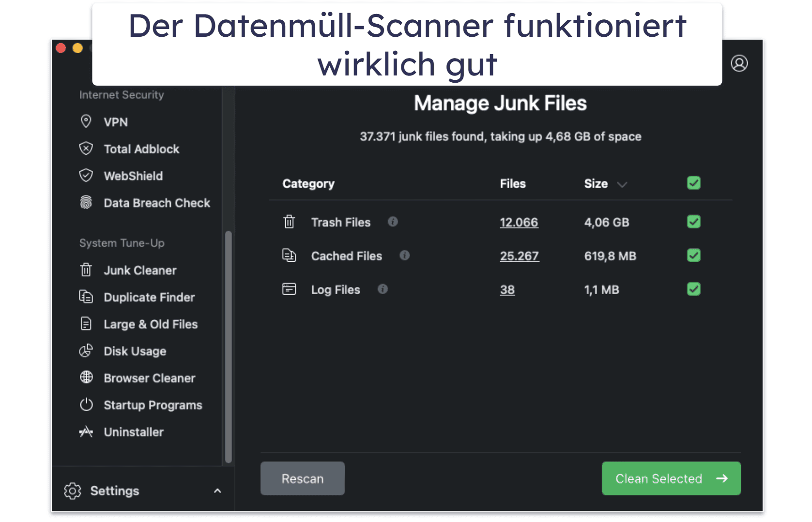Click the yellow minimize window button
This screenshot has height=522, width=812.
[x=77, y=48]
